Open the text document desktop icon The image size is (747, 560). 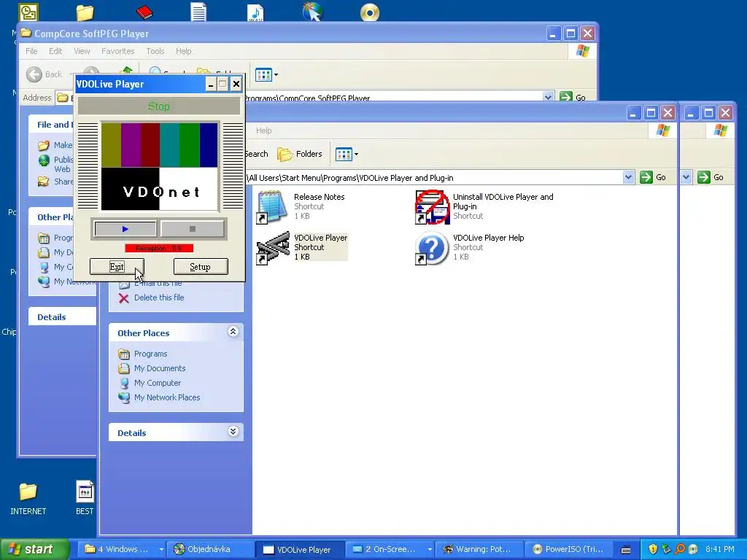tap(198, 12)
